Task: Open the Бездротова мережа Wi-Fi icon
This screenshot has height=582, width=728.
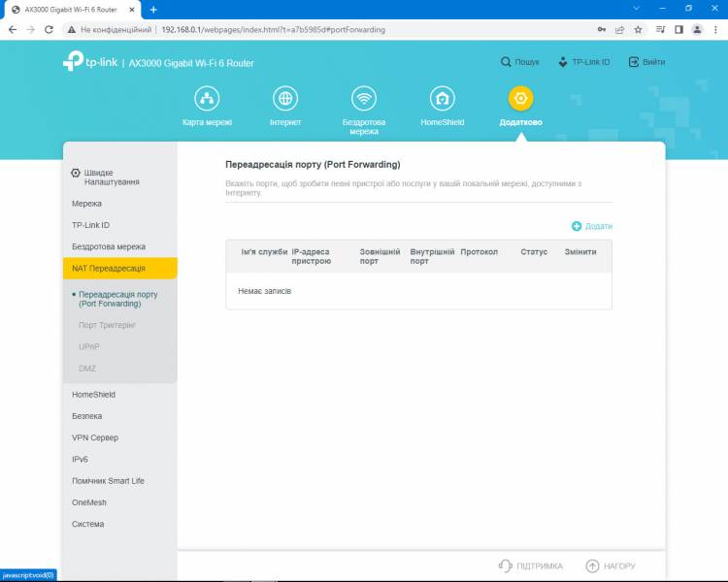Action: [x=364, y=98]
